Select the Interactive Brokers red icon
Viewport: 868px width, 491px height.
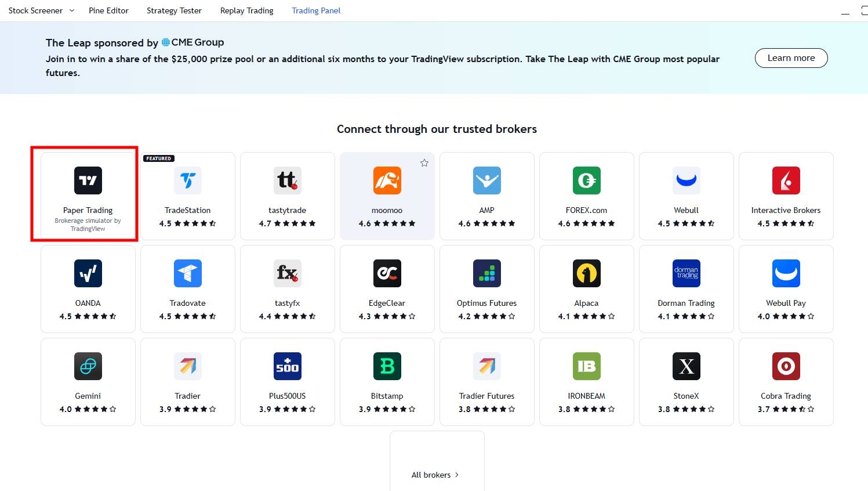pyautogui.click(x=786, y=180)
